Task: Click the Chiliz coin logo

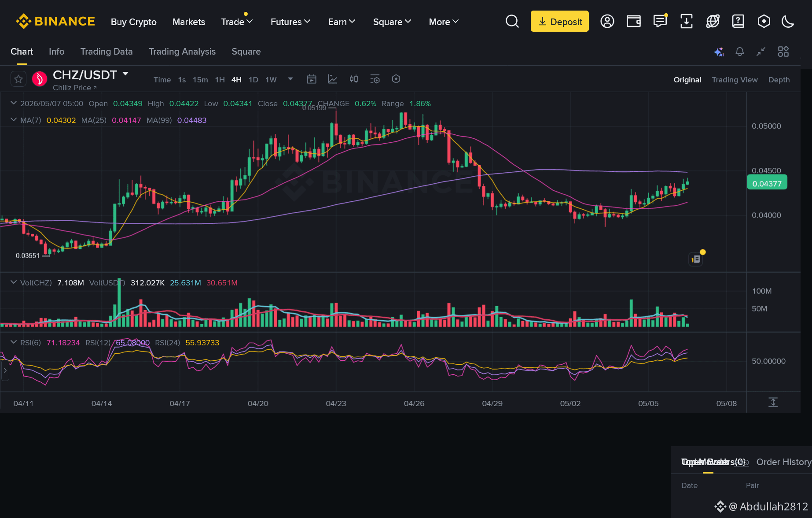Action: click(40, 79)
